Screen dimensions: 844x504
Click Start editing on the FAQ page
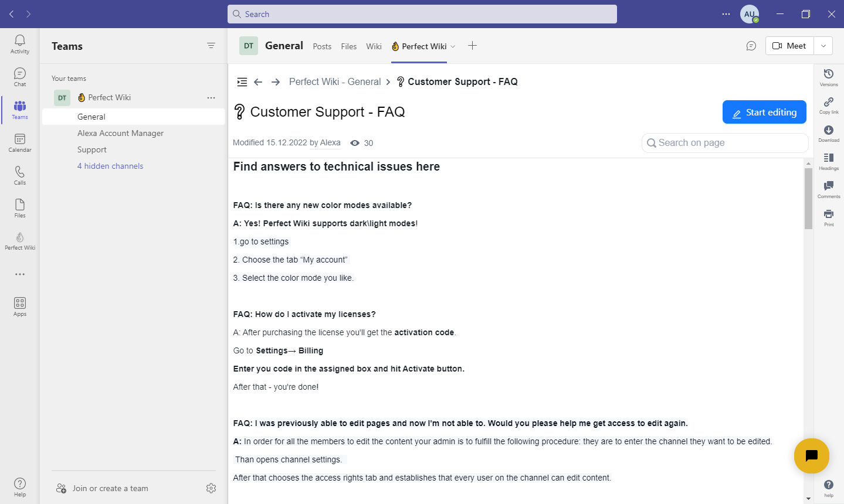click(x=764, y=112)
